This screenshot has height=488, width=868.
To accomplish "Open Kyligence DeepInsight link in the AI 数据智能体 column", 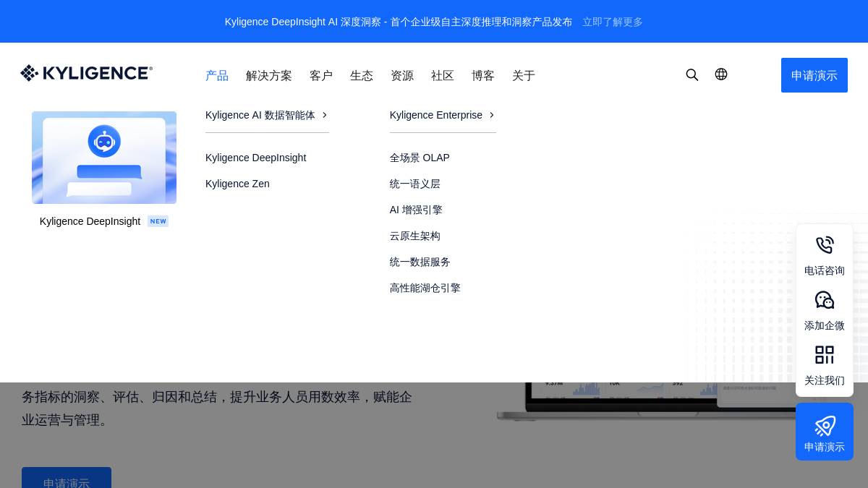I will [x=255, y=158].
